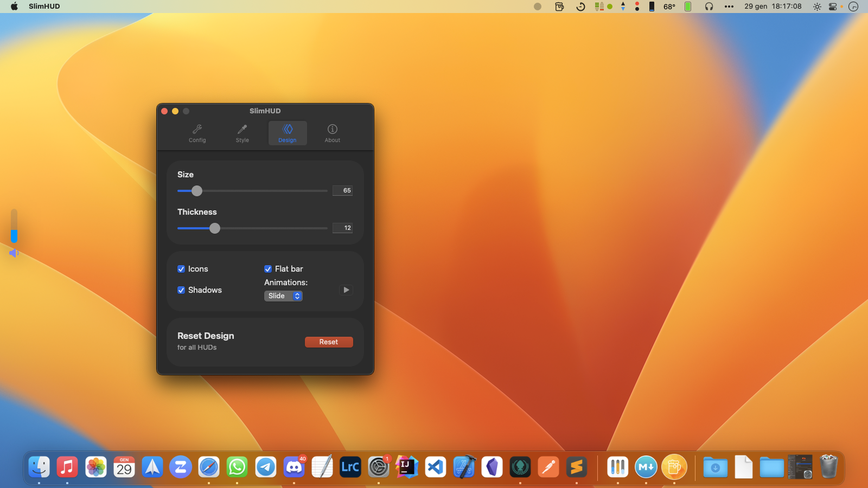Viewport: 868px width, 488px height.
Task: Launch Xcode from the Dock
Action: 464,467
